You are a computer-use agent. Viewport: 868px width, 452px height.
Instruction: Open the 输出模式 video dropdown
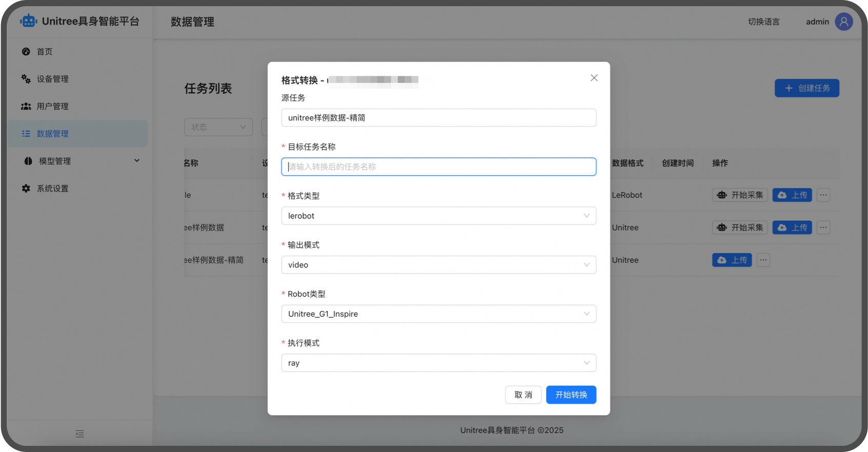click(439, 265)
